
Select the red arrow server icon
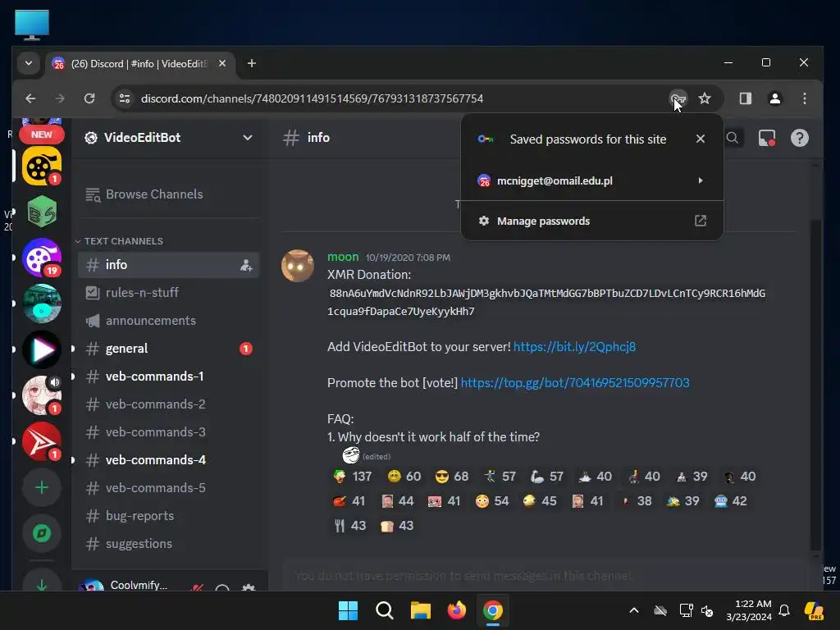(x=42, y=441)
